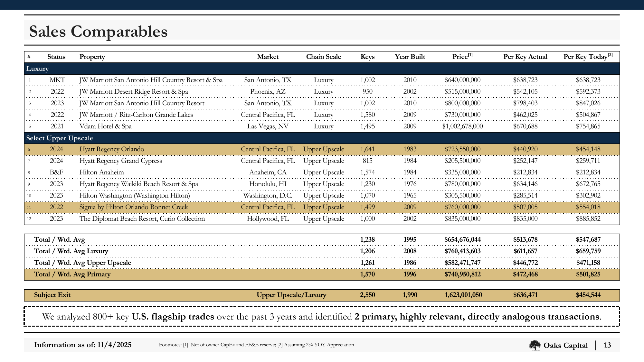This screenshot has height=362, width=644.
Task: Click the 'Anaheim, CA' market cell
Action: tap(268, 172)
